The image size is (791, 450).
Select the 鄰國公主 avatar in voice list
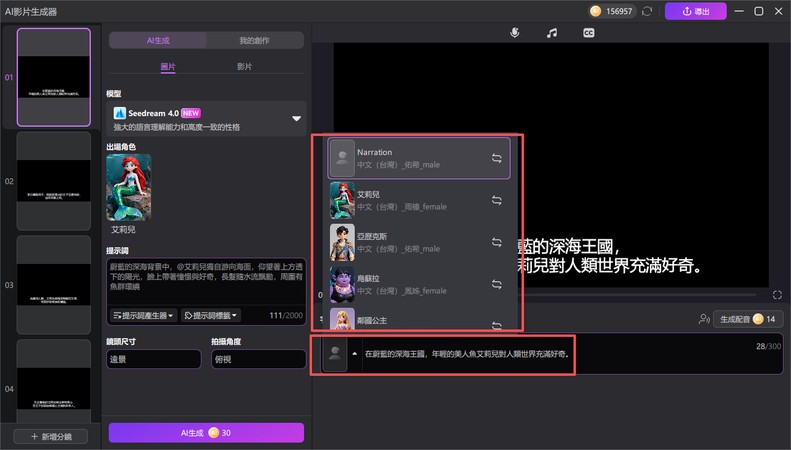(x=342, y=319)
